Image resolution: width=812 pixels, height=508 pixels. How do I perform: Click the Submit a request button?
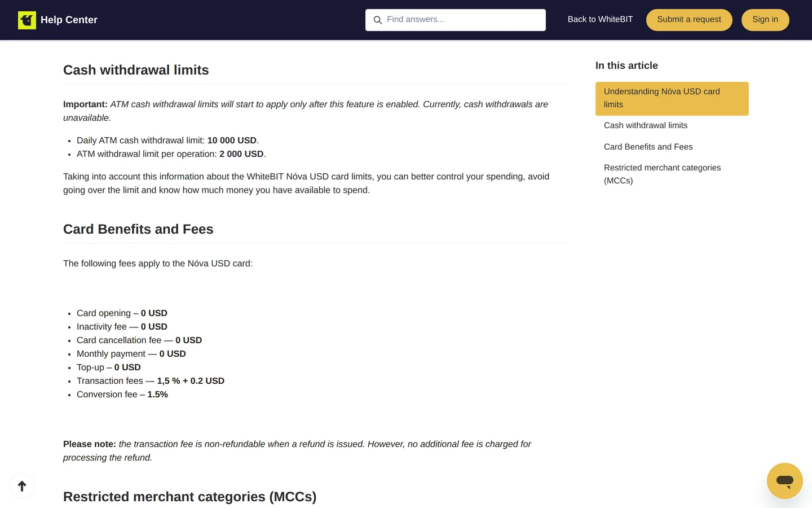689,20
